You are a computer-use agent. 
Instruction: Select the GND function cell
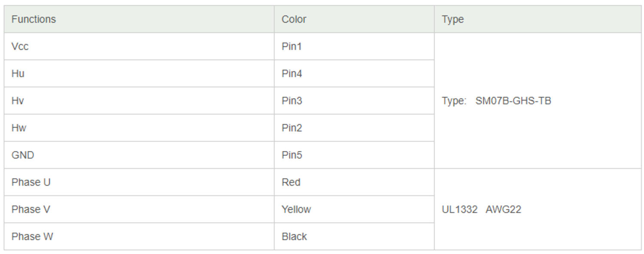tap(23, 155)
